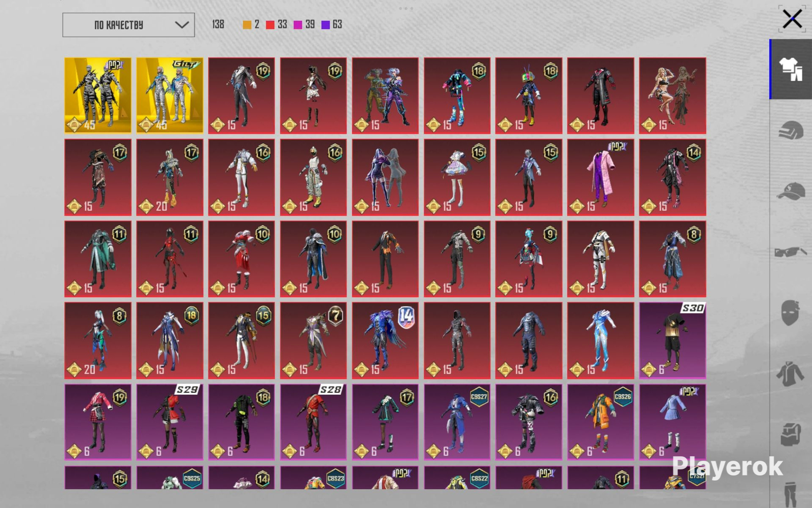Screen dimensions: 812x508
Task: Select the yellow striped mummy set
Action: pyautogui.click(x=98, y=96)
